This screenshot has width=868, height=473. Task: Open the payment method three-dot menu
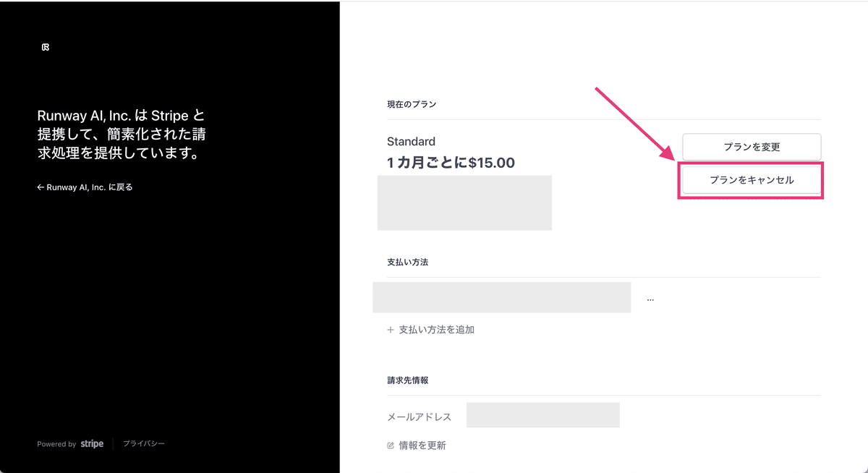point(650,299)
